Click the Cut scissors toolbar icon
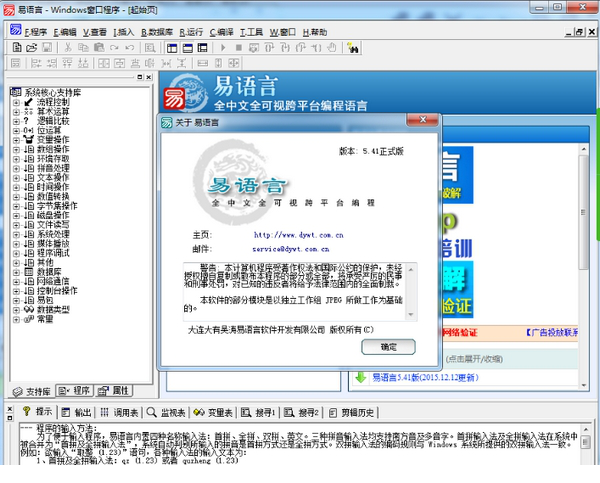Viewport: 600px width, 483px height. 68,47
